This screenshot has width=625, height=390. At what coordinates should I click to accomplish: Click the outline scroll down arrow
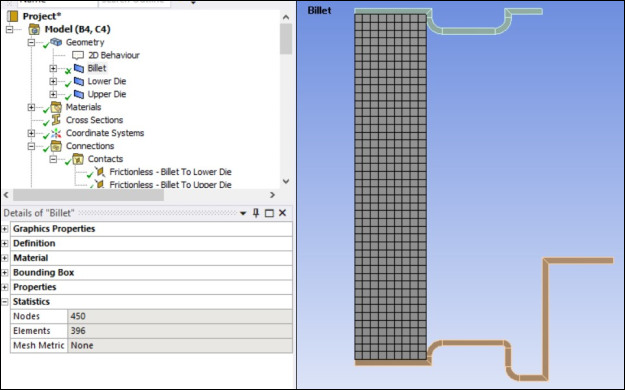coord(286,181)
